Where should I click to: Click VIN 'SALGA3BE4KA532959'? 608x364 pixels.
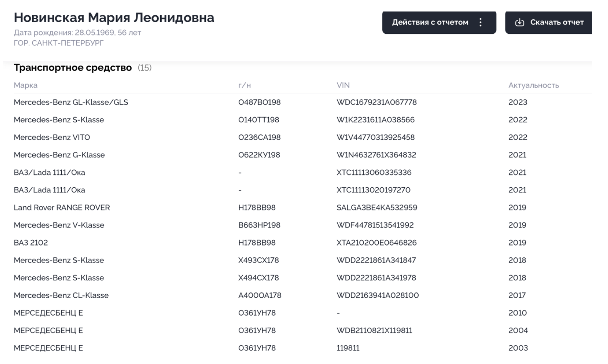[377, 208]
